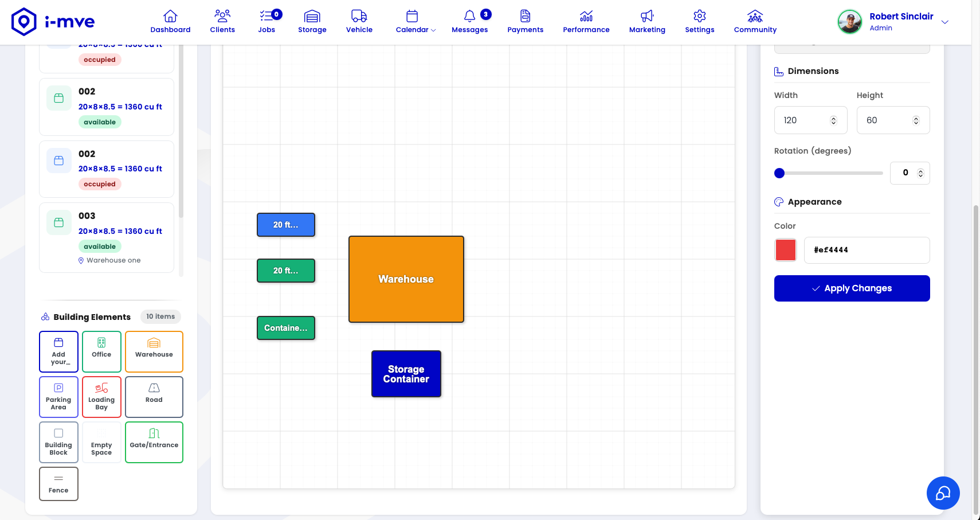
Task: Click the color hex code field
Action: click(x=867, y=250)
